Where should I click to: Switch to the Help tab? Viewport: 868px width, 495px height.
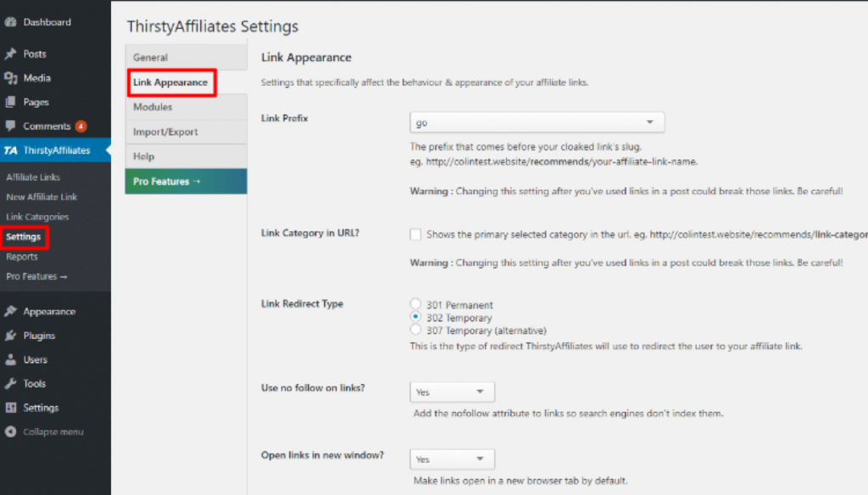(186, 156)
